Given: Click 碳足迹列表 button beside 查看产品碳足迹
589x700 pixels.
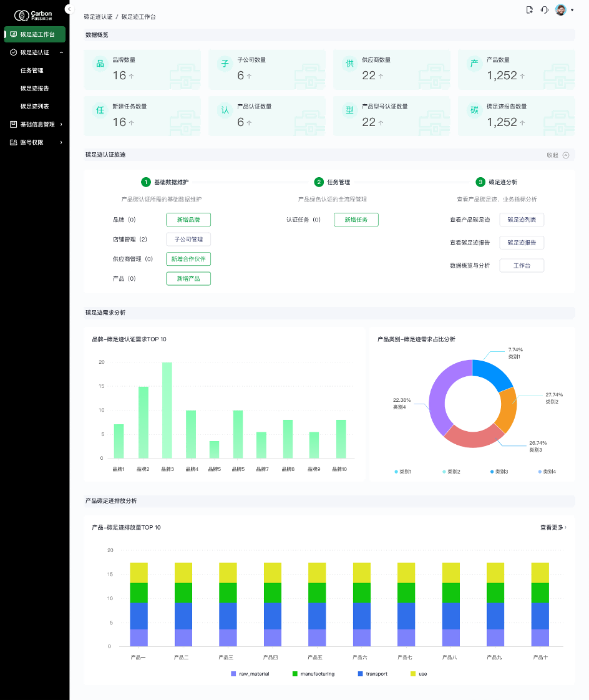Looking at the screenshot, I should pos(522,220).
